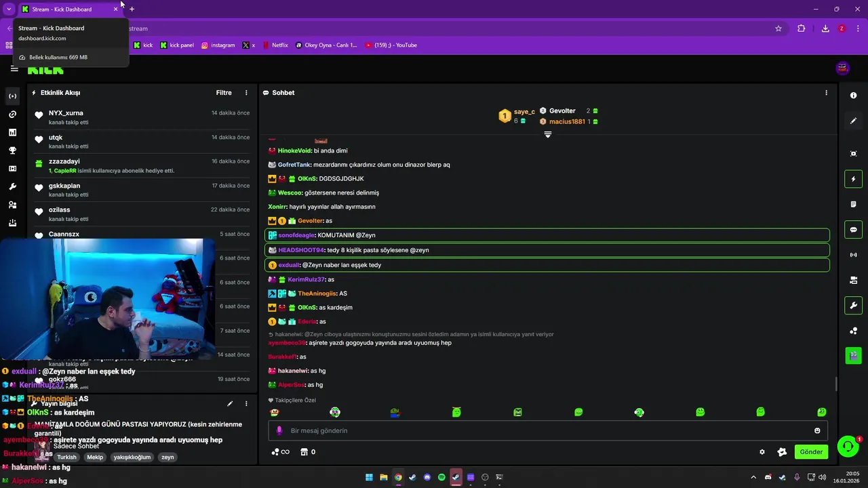
Task: Click the zeyn tag chip
Action: [167, 457]
